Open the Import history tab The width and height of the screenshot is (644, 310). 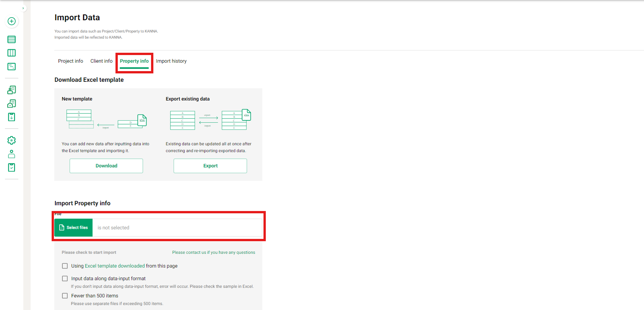(x=171, y=61)
